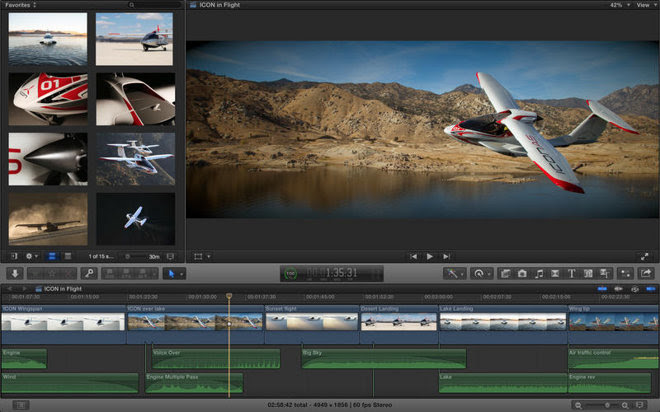
Task: Select the Big Sky audio clip
Action: [384, 359]
